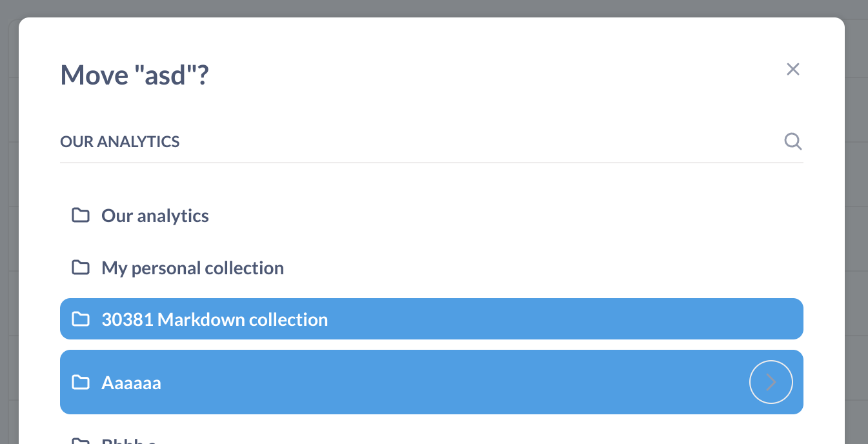Click the folder icon beside the Bbbb folder
The height and width of the screenshot is (444, 868).
point(80,441)
